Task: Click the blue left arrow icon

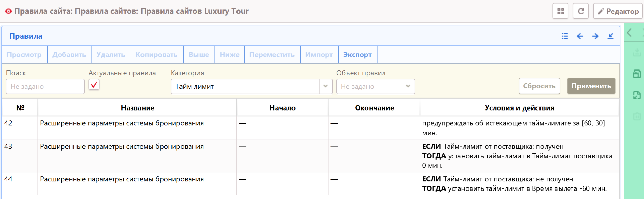Action: click(580, 36)
